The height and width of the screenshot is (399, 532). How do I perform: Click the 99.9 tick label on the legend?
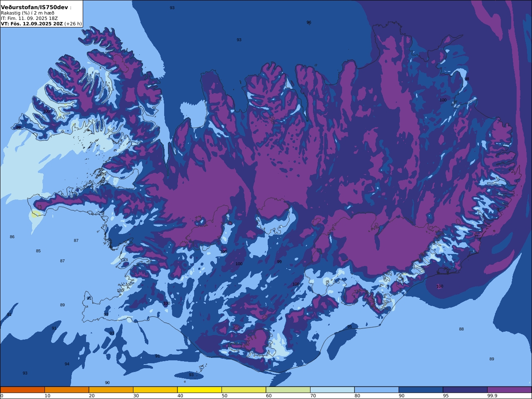tap(492, 396)
